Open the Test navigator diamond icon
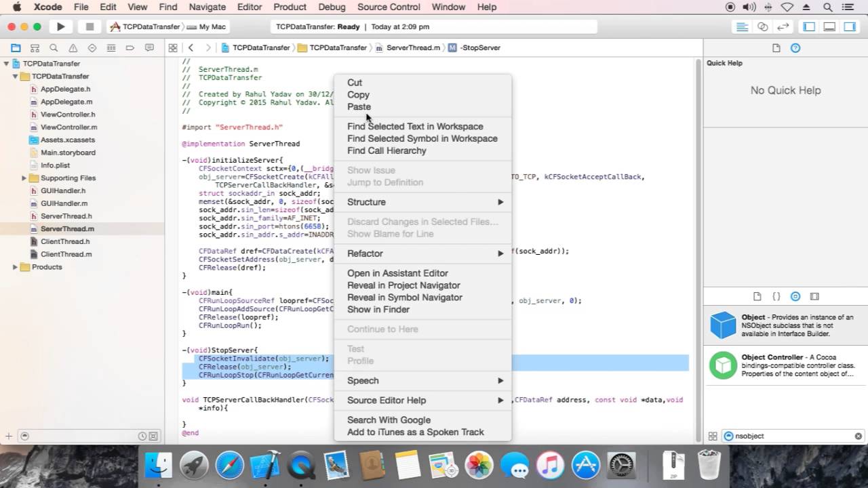 92,48
